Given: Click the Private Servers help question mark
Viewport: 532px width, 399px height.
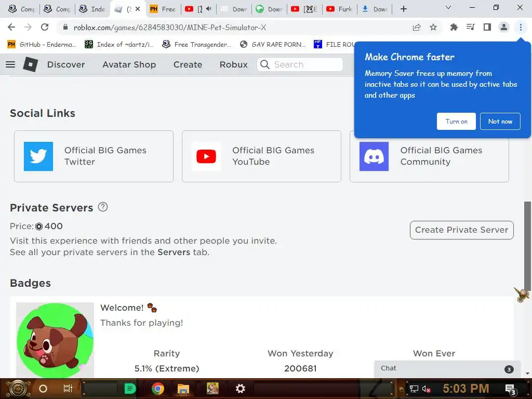Looking at the screenshot, I should click(103, 207).
